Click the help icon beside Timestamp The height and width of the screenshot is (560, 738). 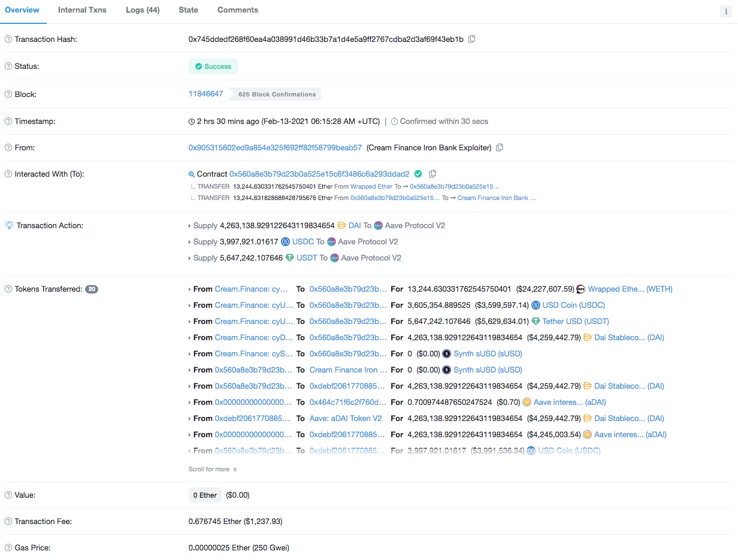(x=8, y=122)
